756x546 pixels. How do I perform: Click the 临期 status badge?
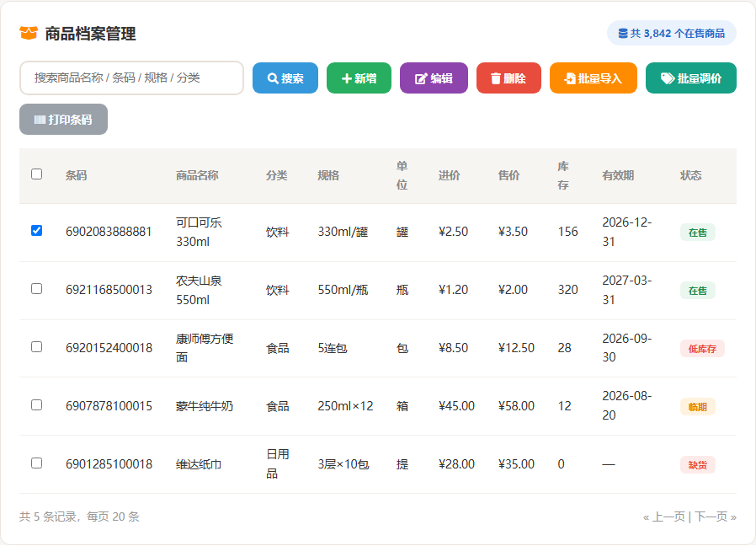point(698,407)
